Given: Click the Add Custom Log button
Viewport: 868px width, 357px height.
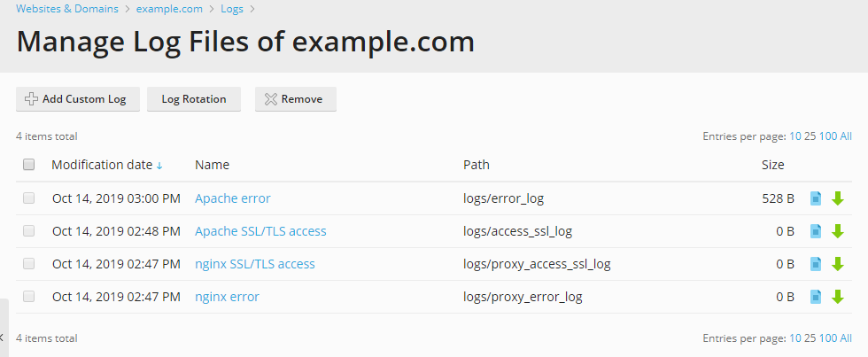Looking at the screenshot, I should [x=77, y=99].
